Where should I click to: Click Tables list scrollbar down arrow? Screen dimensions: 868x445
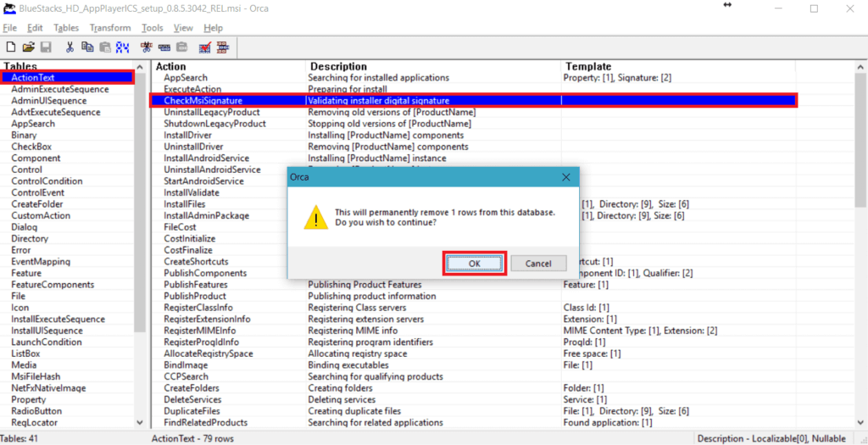pos(140,422)
